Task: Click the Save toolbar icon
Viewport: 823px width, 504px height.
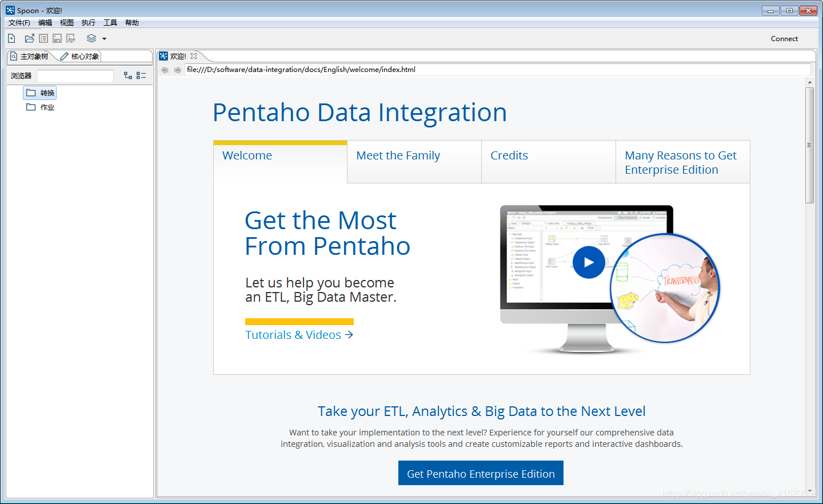Action: 57,38
